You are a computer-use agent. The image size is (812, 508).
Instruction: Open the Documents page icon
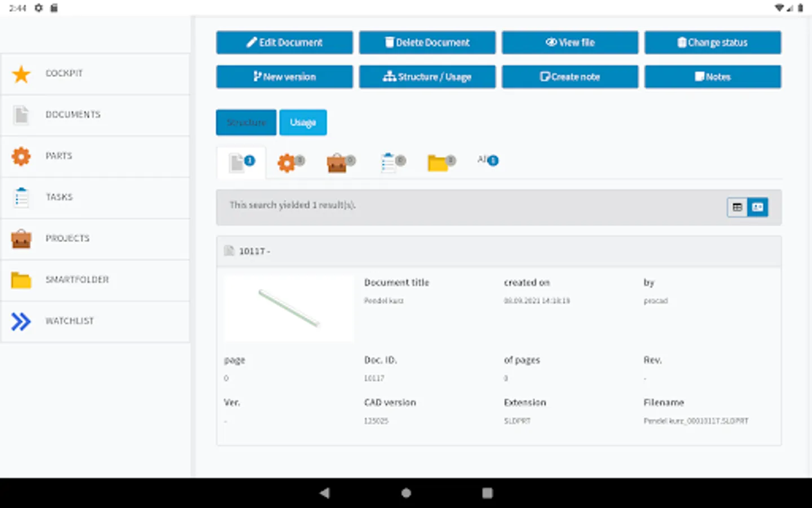(x=21, y=115)
